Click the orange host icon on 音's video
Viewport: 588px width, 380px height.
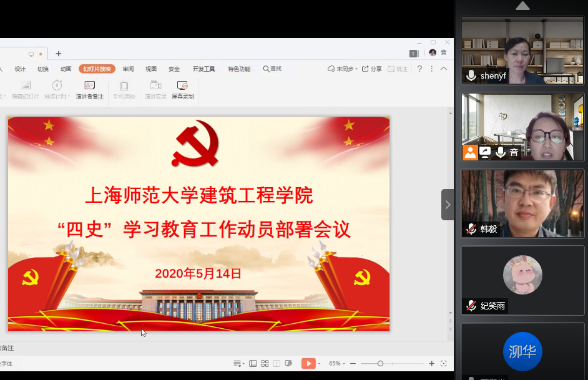coord(470,152)
